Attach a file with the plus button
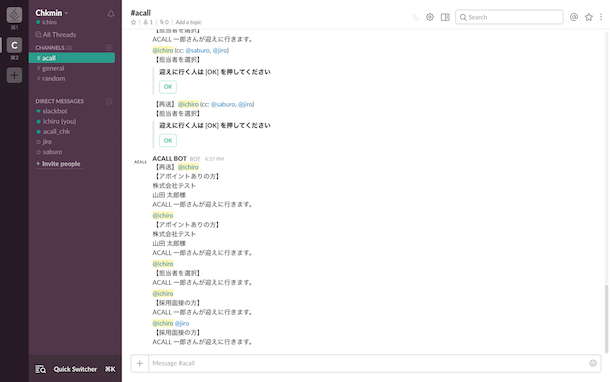Viewport: 610px width, 382px height. (x=140, y=363)
